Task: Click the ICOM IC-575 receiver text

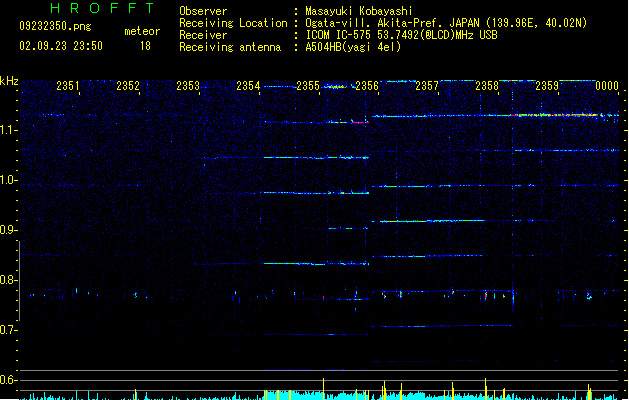Action: pyautogui.click(x=402, y=35)
